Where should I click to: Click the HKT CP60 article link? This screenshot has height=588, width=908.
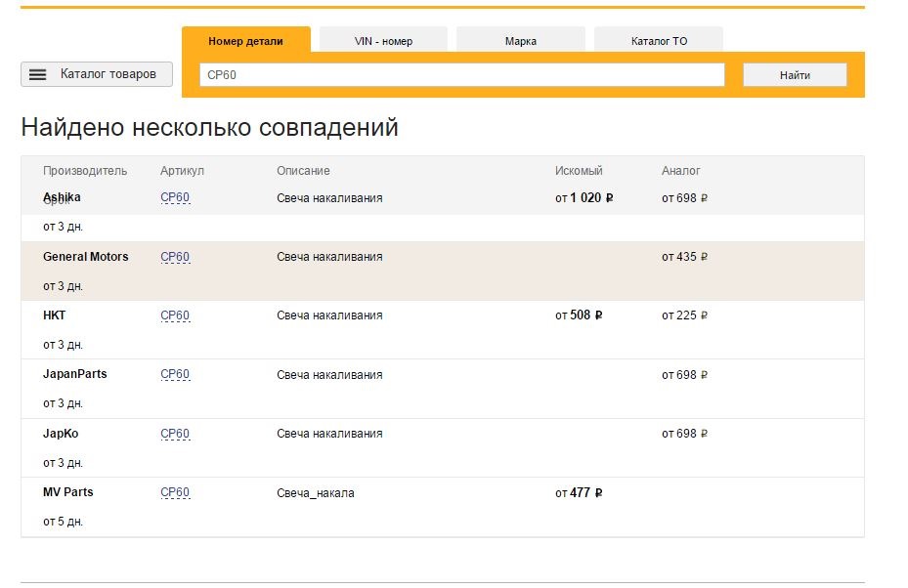pos(175,315)
